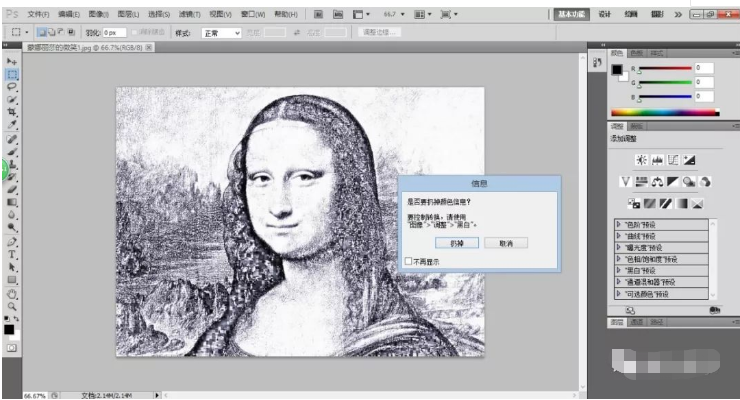Viewport: 740px width, 400px height.
Task: Toggle Quick Mask mode icon
Action: pos(11,348)
